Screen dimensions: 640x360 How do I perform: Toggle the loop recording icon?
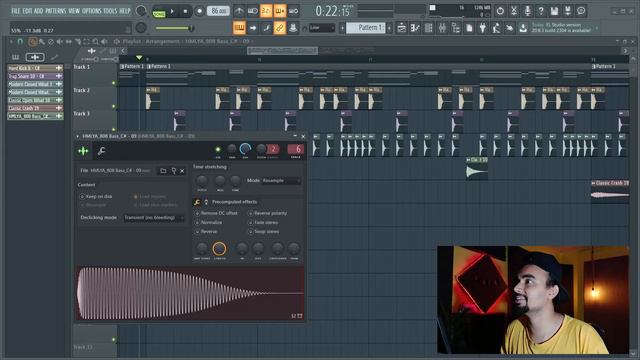pos(293,11)
